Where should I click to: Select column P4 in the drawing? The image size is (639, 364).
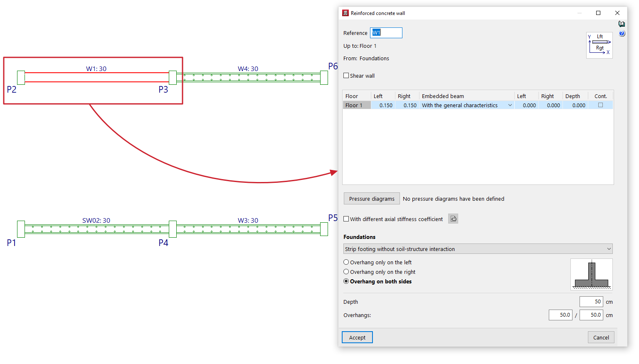click(173, 229)
